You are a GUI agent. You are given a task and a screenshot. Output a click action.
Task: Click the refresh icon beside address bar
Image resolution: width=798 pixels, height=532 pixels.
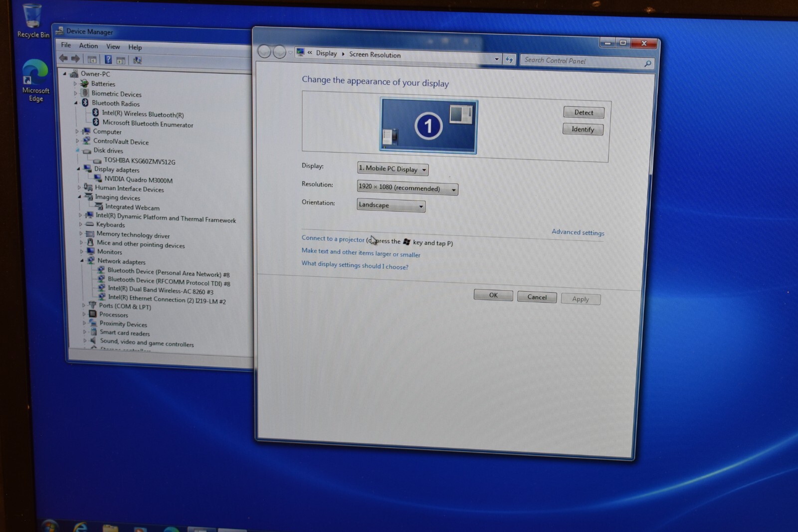click(509, 60)
